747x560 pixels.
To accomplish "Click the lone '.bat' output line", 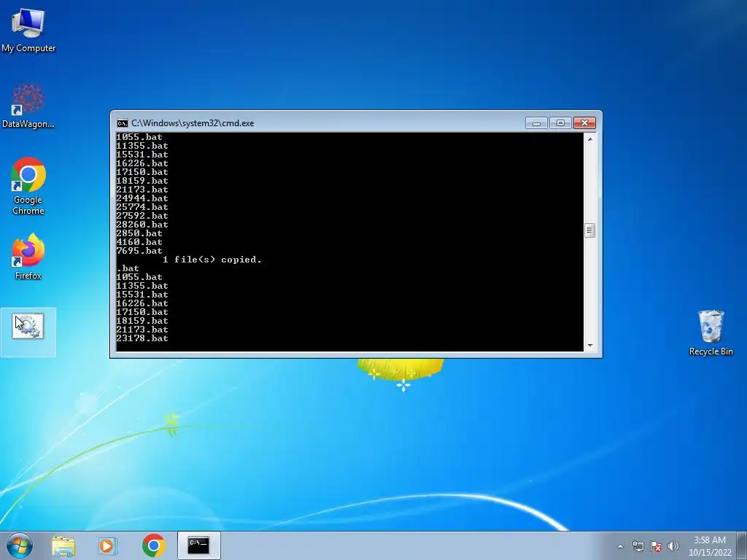I will coord(128,268).
